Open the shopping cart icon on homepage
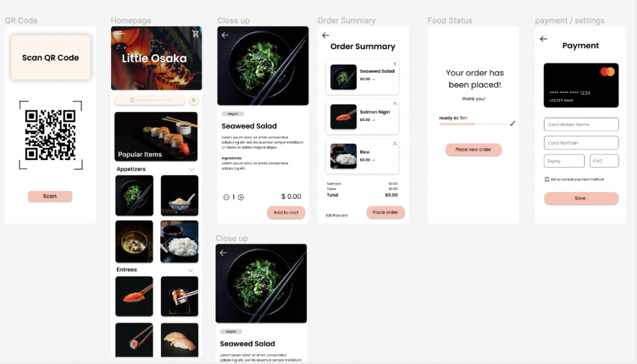637x364 pixels. point(195,33)
